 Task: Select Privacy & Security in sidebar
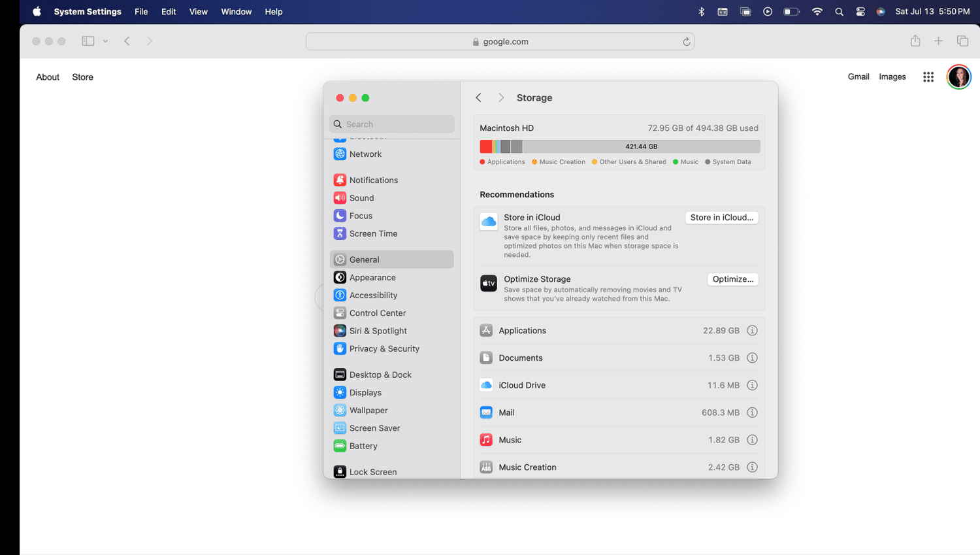pos(384,348)
